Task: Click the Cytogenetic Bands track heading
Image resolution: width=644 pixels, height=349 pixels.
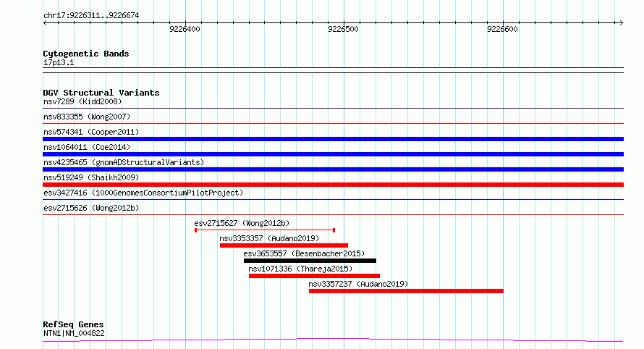Action: (86, 54)
